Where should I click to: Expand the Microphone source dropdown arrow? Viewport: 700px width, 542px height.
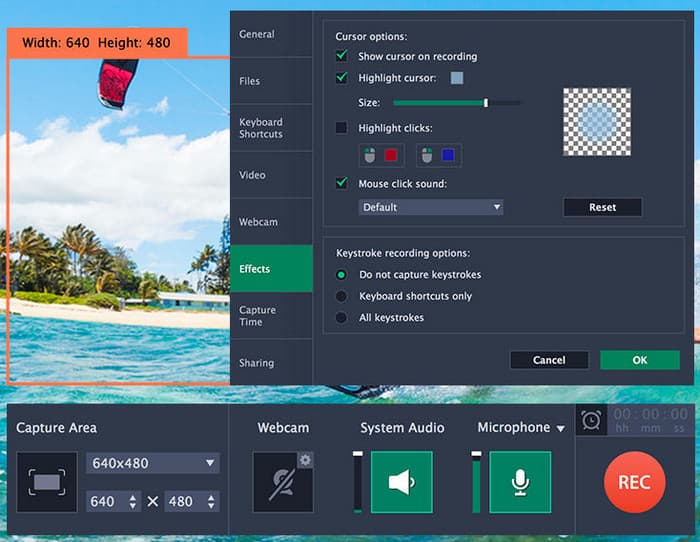[x=561, y=429]
